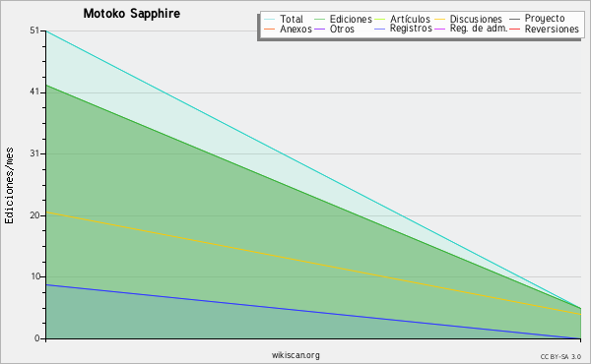This screenshot has height=364, width=591.
Task: Click the yellow Discusiones legend color line
Action: tap(440, 20)
